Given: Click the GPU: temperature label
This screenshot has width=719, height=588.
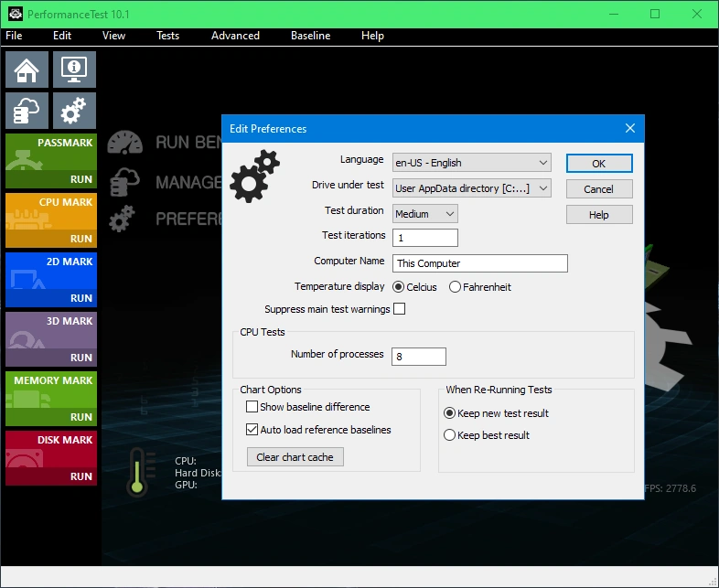Looking at the screenshot, I should [186, 485].
